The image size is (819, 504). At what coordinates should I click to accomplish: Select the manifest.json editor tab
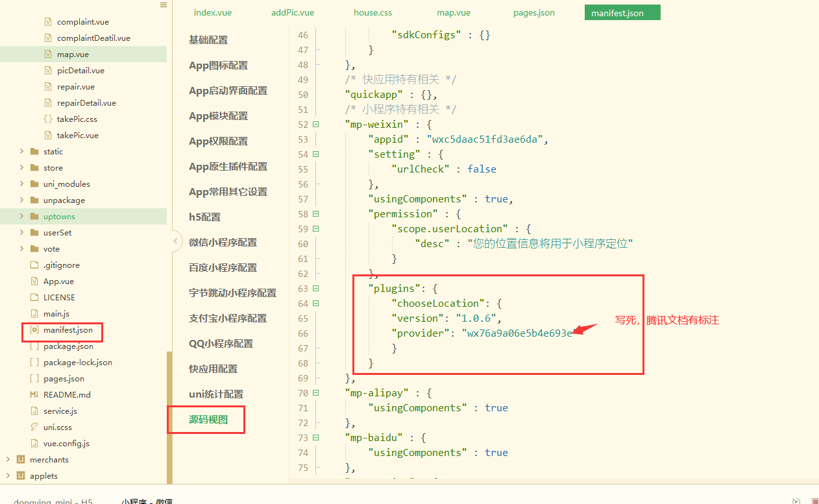pos(622,12)
